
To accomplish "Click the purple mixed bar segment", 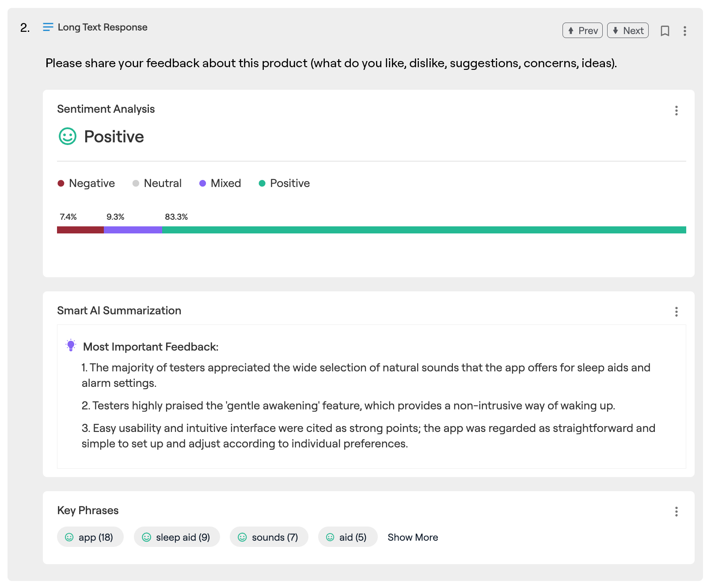I will pos(133,230).
